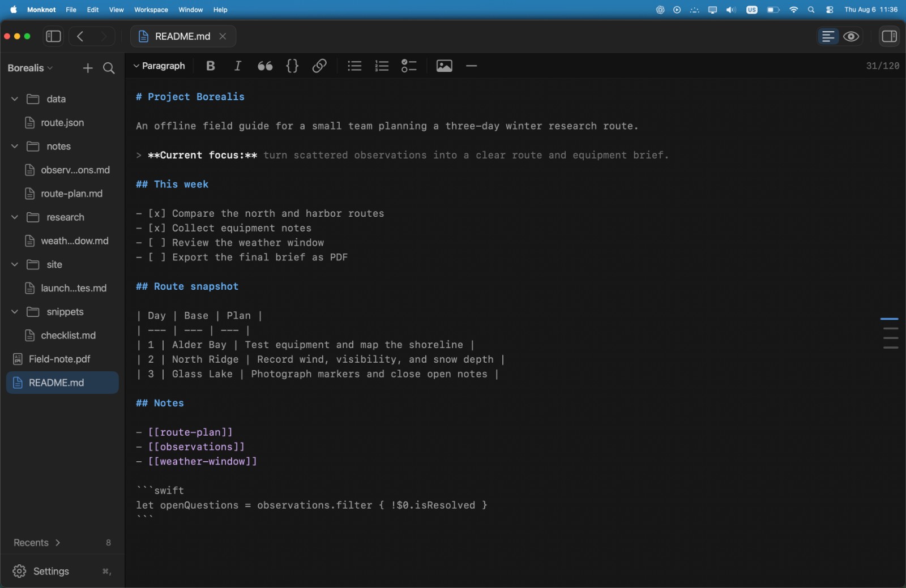Open checklist.md snippet
Screen dimensions: 906x588
pos(62,336)
